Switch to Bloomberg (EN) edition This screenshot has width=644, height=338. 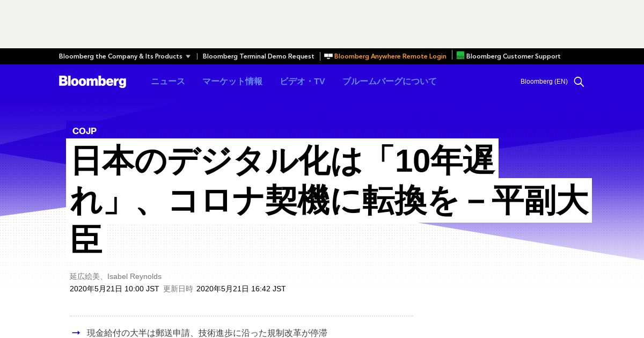[x=544, y=82]
